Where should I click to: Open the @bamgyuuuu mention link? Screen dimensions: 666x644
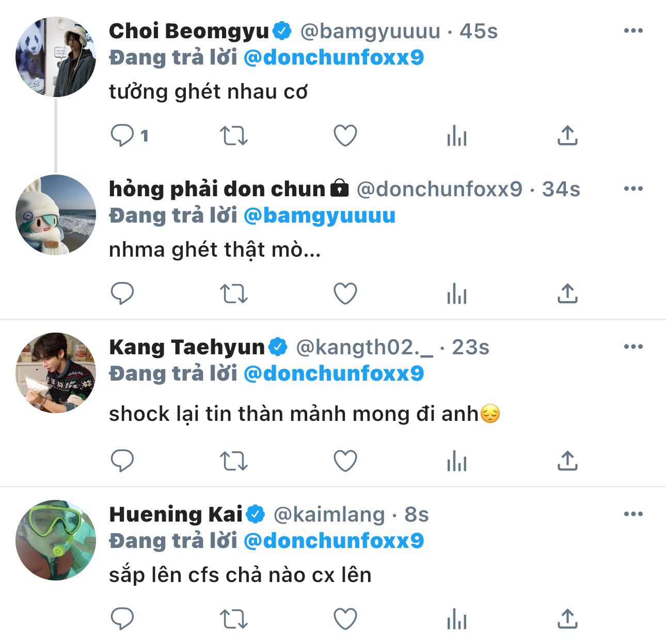(x=319, y=216)
